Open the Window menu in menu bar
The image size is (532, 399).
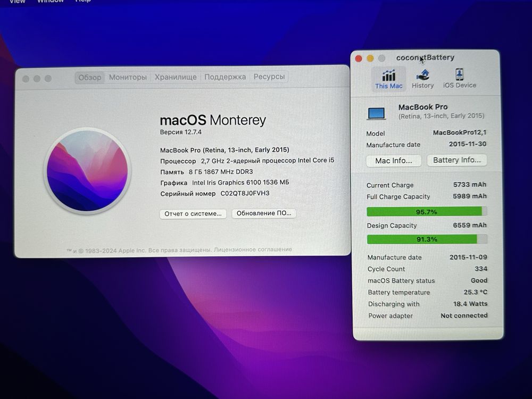pyautogui.click(x=51, y=1)
